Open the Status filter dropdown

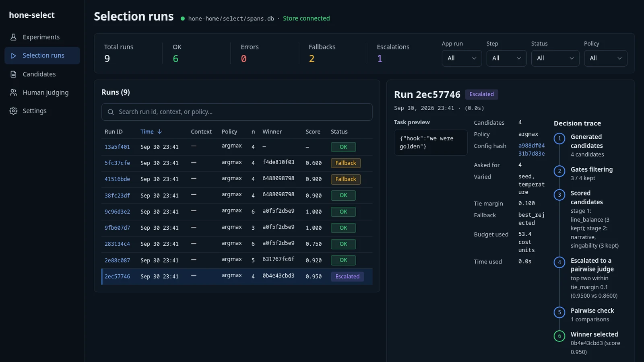[555, 58]
